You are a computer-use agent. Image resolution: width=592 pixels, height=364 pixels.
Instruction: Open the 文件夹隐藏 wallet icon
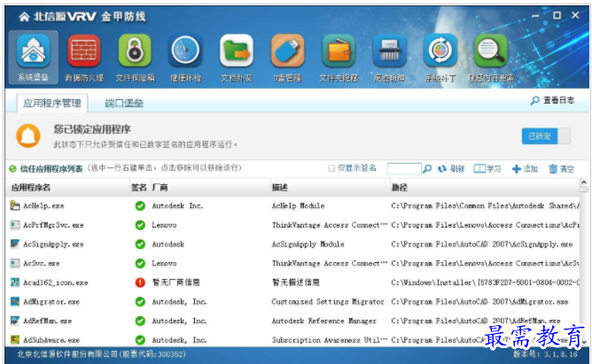(339, 50)
